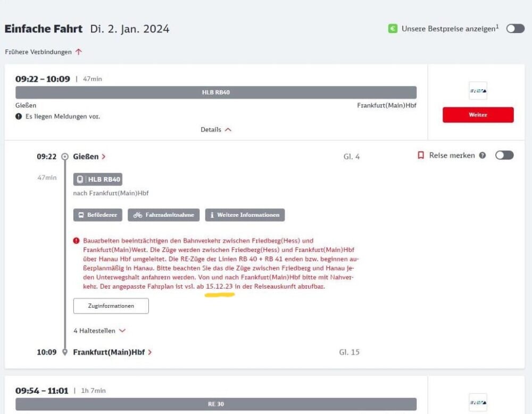532x414 pixels.
Task: Click the black alert icon near Es liegen Meldungen
Action: point(19,116)
